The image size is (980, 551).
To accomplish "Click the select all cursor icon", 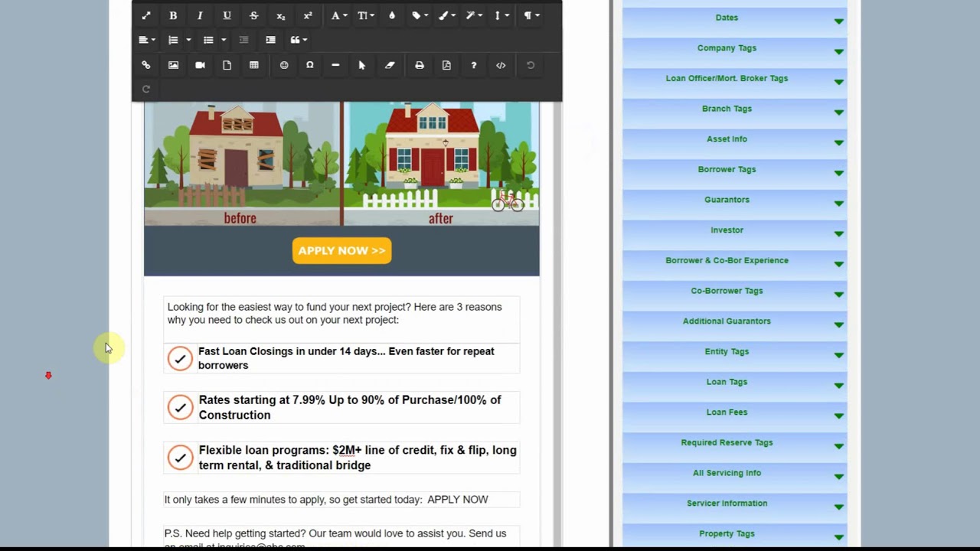I will [x=362, y=65].
